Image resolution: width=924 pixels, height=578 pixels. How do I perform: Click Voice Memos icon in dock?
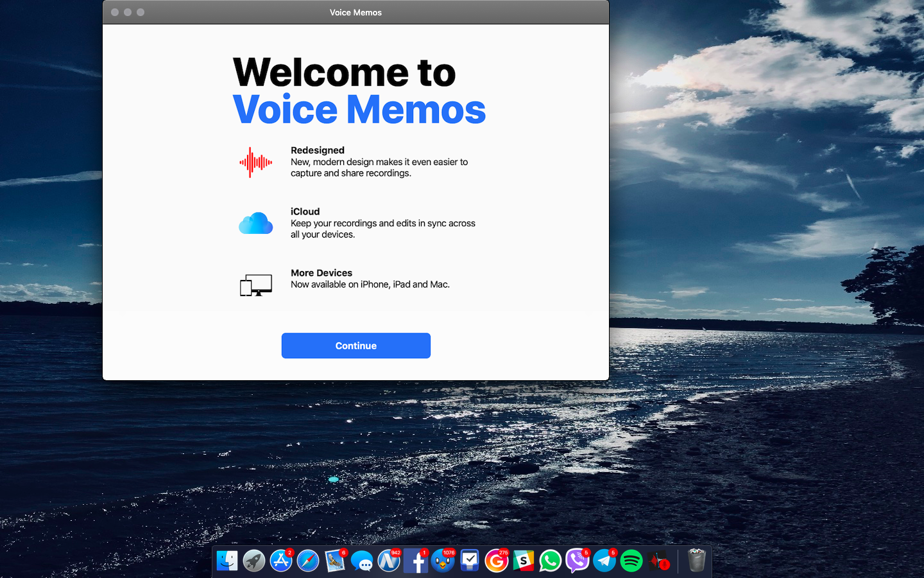click(x=659, y=561)
